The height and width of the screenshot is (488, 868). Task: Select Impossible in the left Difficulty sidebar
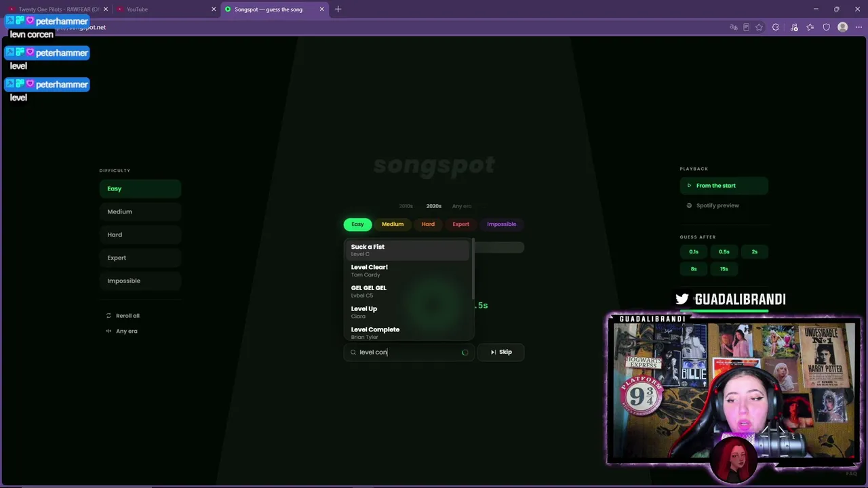(140, 281)
